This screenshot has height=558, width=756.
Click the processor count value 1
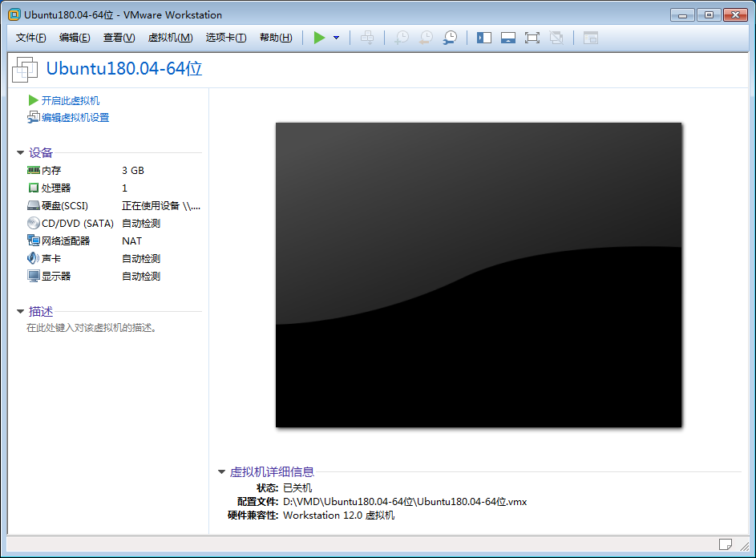pos(124,188)
